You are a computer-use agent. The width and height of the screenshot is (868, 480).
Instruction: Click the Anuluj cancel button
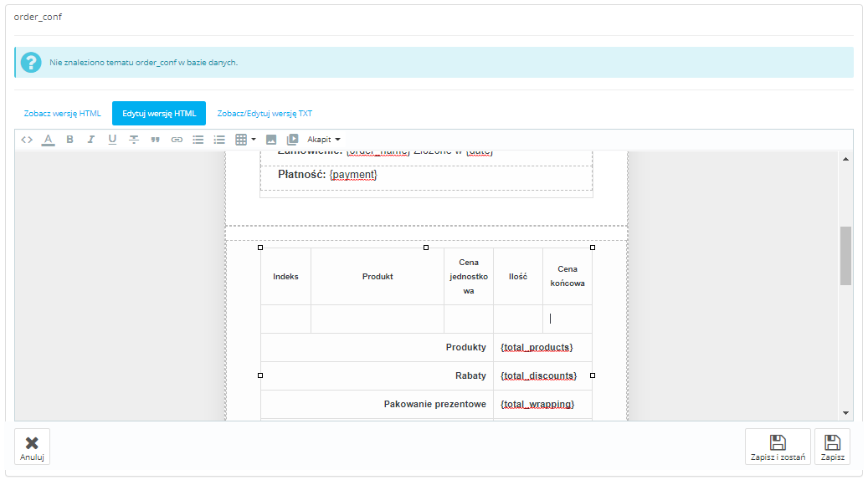32,447
